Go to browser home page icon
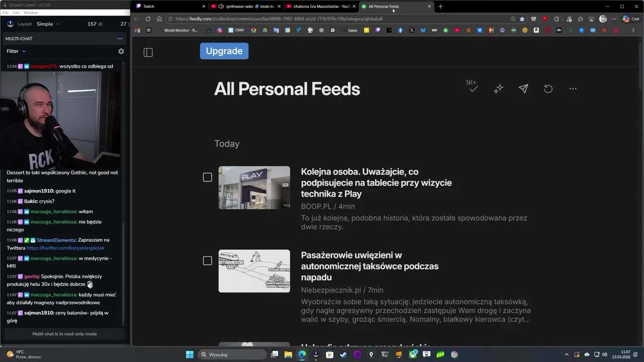 159,19
